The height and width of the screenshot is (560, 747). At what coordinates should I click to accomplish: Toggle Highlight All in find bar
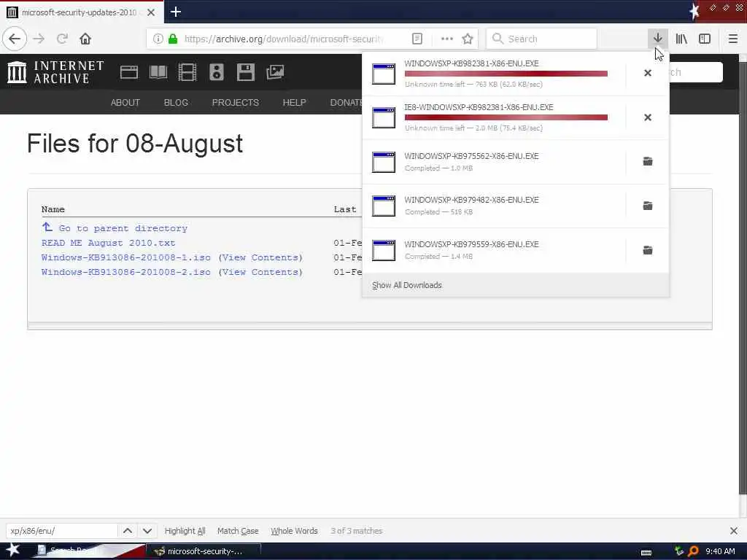tap(185, 531)
